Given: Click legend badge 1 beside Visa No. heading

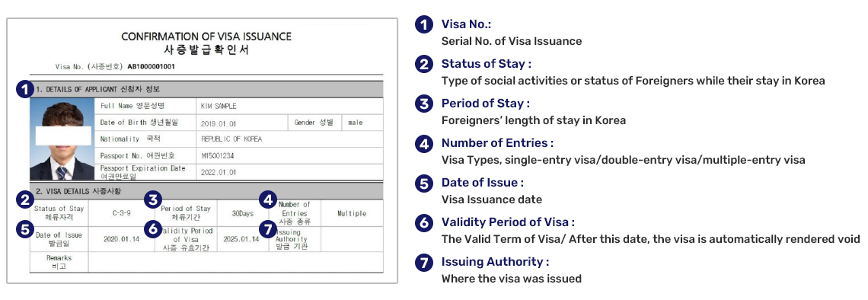Looking at the screenshot, I should point(424,24).
